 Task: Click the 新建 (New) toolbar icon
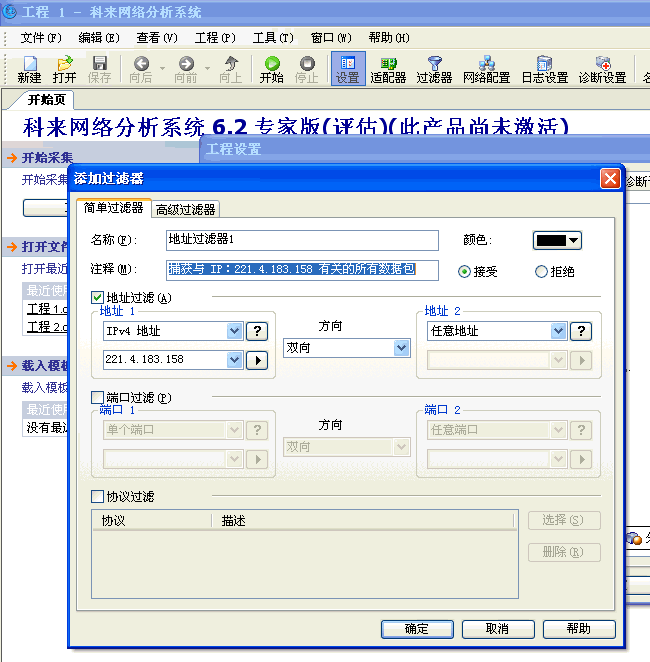(30, 69)
